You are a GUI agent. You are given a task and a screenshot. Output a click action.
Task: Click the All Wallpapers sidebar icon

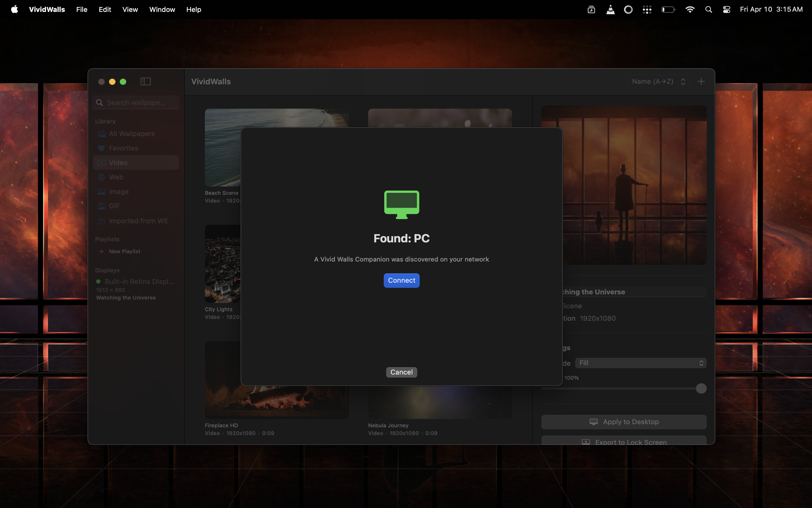[x=101, y=134]
